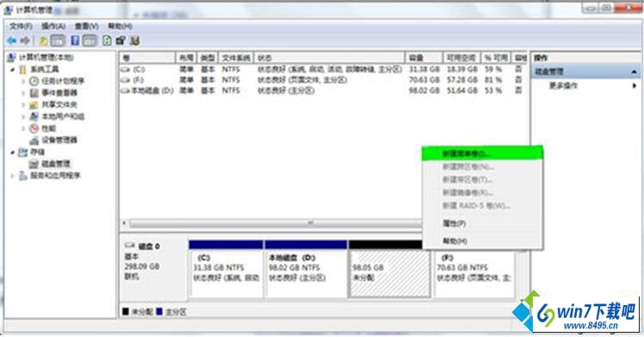Choose 属性(P) in context menu

(x=483, y=223)
